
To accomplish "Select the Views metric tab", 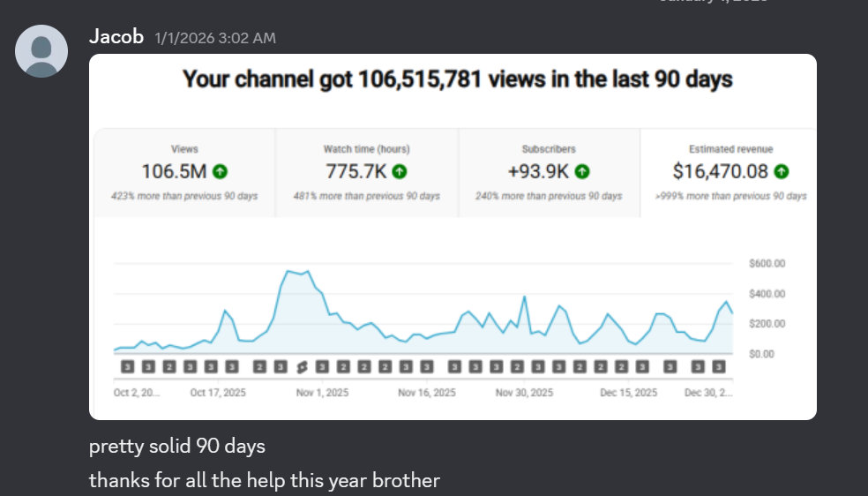I will click(x=184, y=173).
